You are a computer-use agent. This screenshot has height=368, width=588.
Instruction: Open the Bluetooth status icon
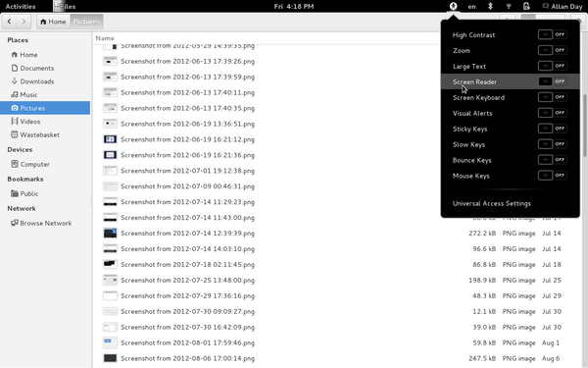point(490,6)
